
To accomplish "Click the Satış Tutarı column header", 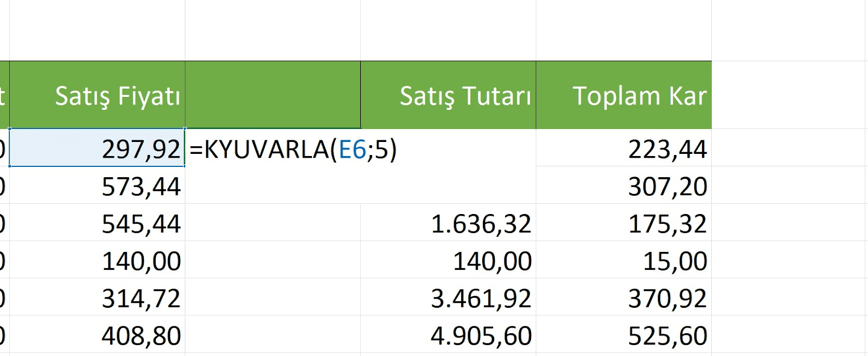I will tap(448, 95).
